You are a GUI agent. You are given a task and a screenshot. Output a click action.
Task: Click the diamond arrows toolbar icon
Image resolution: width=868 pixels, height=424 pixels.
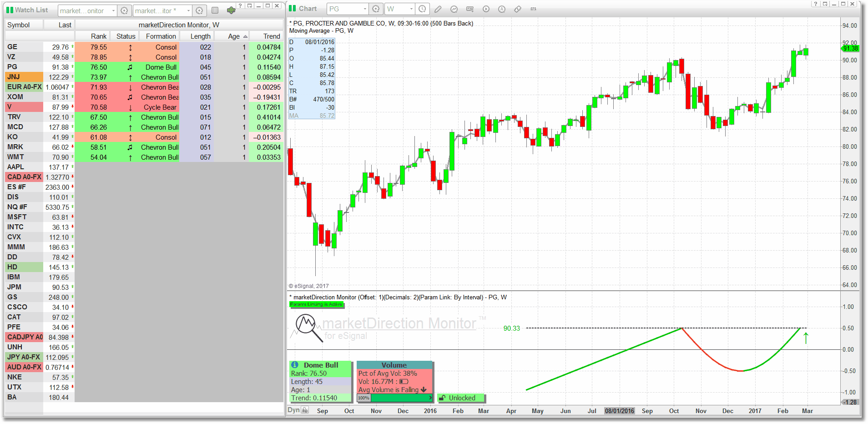[x=518, y=9]
